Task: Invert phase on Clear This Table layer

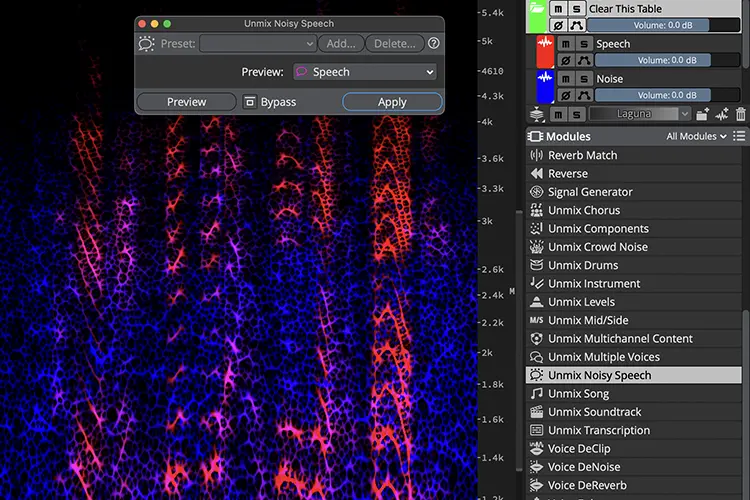Action: (x=558, y=25)
